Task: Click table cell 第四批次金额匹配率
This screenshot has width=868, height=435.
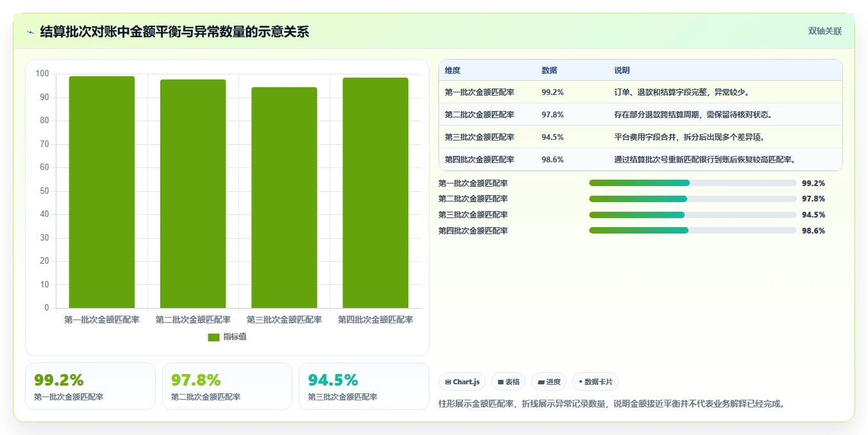Action: (x=480, y=160)
